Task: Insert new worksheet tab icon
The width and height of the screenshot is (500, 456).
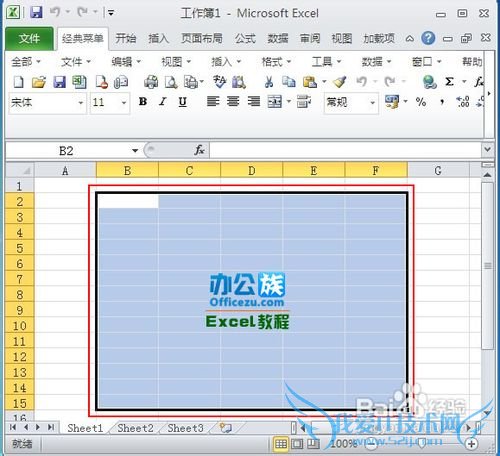Action: (x=225, y=428)
